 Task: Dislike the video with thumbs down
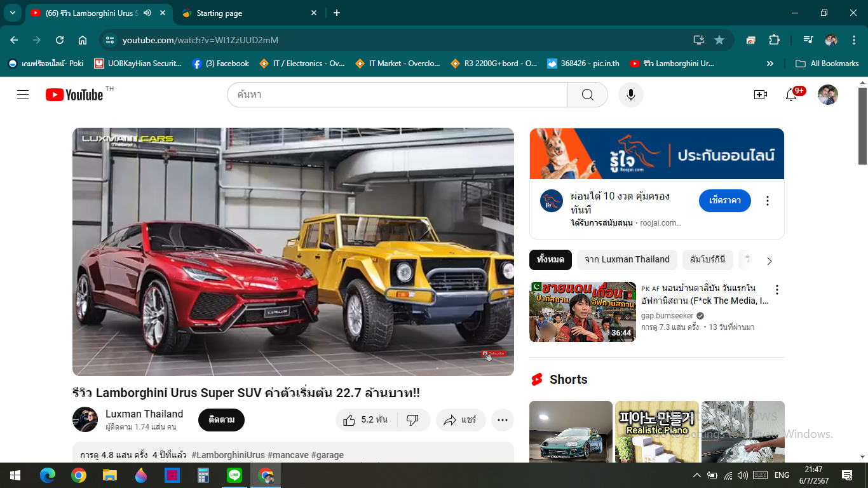pos(413,420)
